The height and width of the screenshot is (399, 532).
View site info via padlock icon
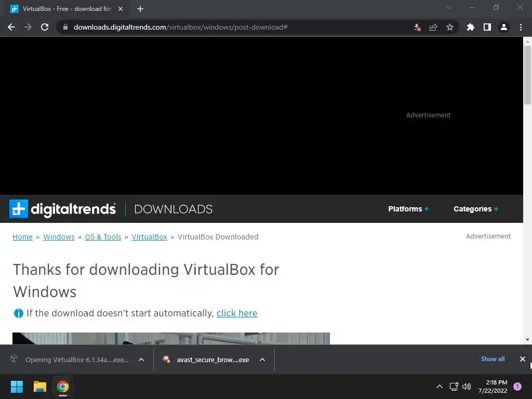(x=65, y=27)
